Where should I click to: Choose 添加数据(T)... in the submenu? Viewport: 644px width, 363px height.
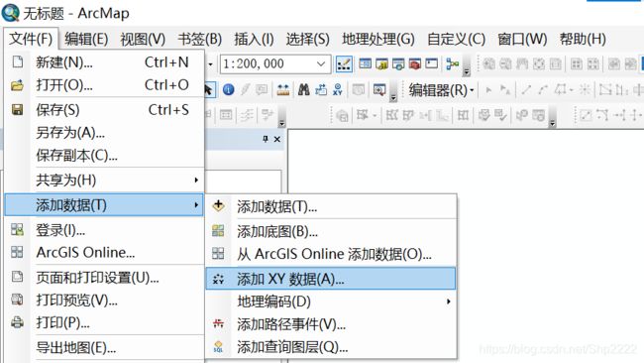point(331,206)
